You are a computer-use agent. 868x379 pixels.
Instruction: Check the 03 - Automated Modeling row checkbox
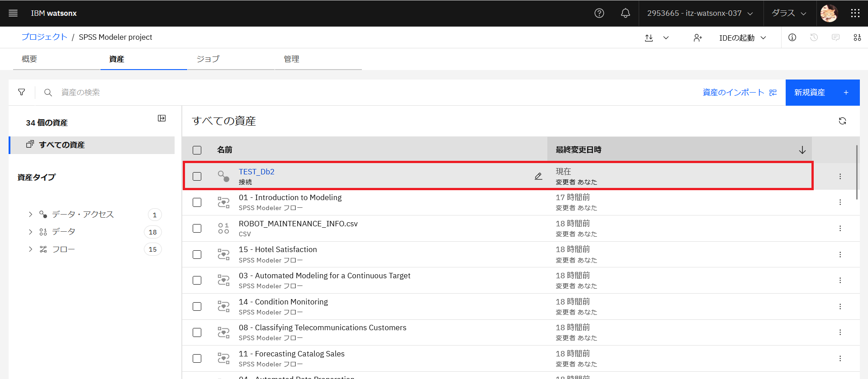pos(197,280)
